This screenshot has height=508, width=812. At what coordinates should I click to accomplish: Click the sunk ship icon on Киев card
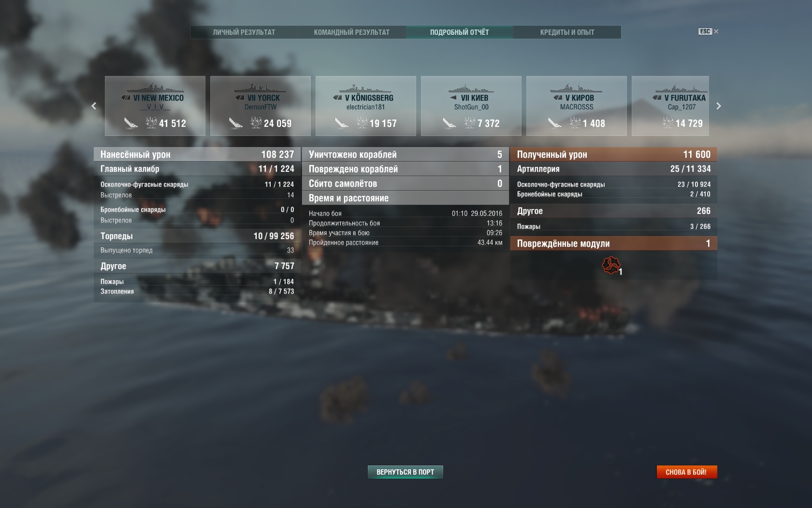point(449,123)
